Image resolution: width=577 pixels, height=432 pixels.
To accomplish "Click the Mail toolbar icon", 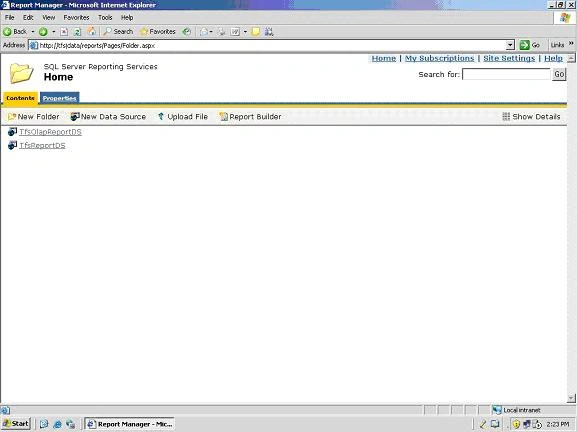I will coord(203,32).
